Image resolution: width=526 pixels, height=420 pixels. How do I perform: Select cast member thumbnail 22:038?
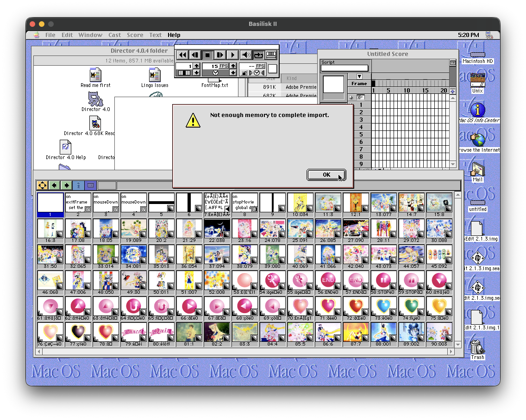click(x=217, y=228)
